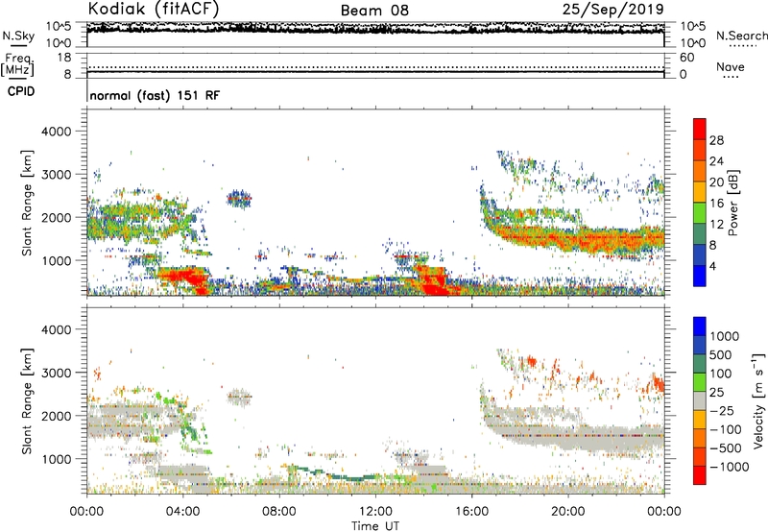Viewport: 768px width, 532px height.
Task: Click time tick label '04:00'
Action: click(x=182, y=512)
